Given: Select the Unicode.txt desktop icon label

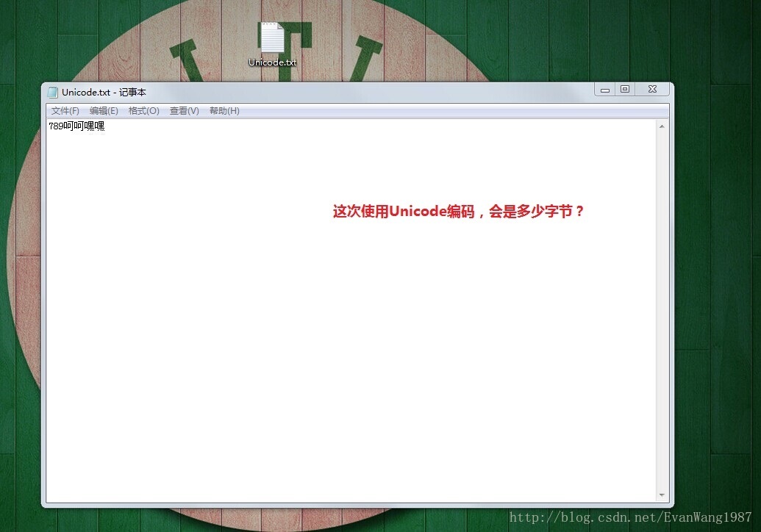Looking at the screenshot, I should [x=272, y=62].
